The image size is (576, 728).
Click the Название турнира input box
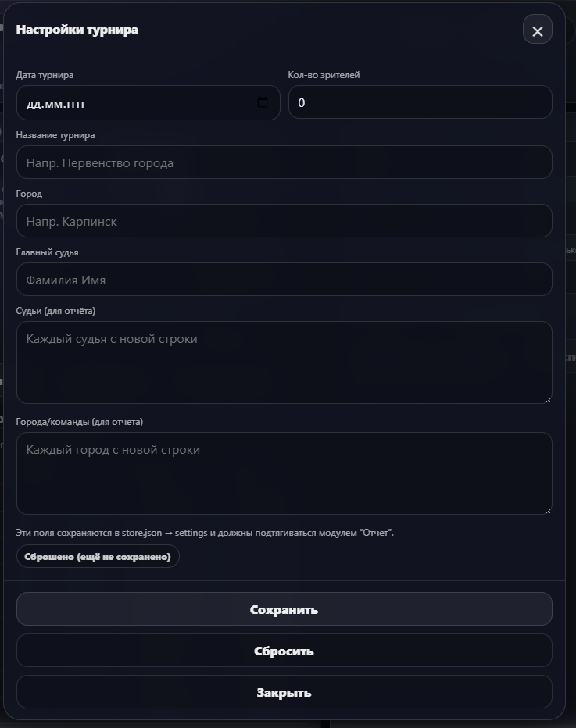284,162
